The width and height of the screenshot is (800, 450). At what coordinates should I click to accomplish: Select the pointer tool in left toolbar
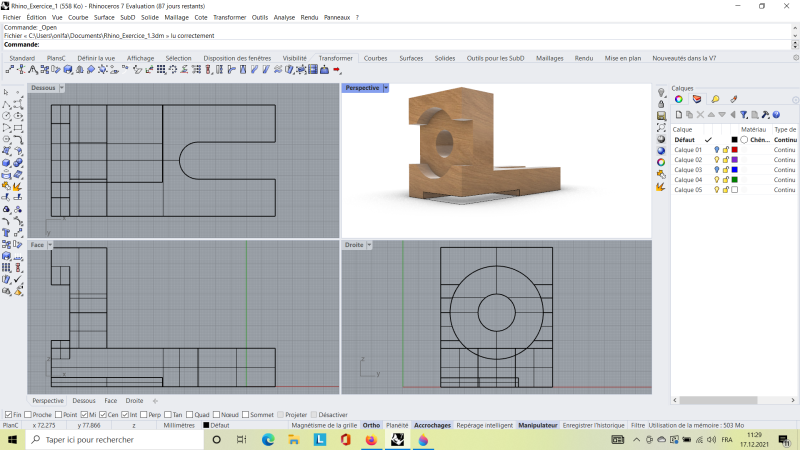pyautogui.click(x=7, y=92)
